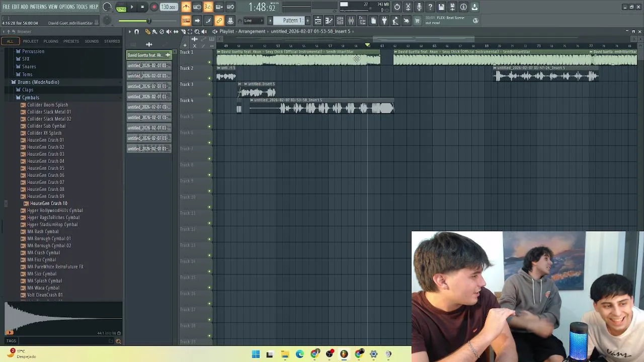
Task: Select the Delete tool in Playlist
Action: (x=162, y=31)
